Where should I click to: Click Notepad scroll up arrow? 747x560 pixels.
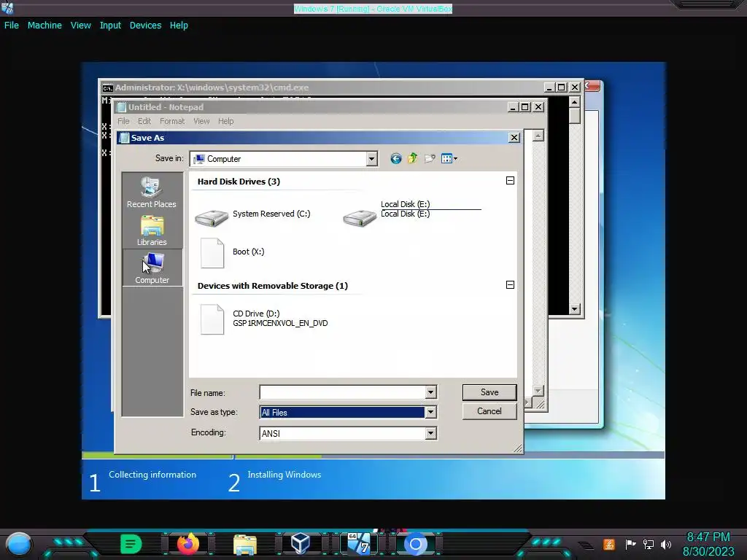pyautogui.click(x=538, y=136)
